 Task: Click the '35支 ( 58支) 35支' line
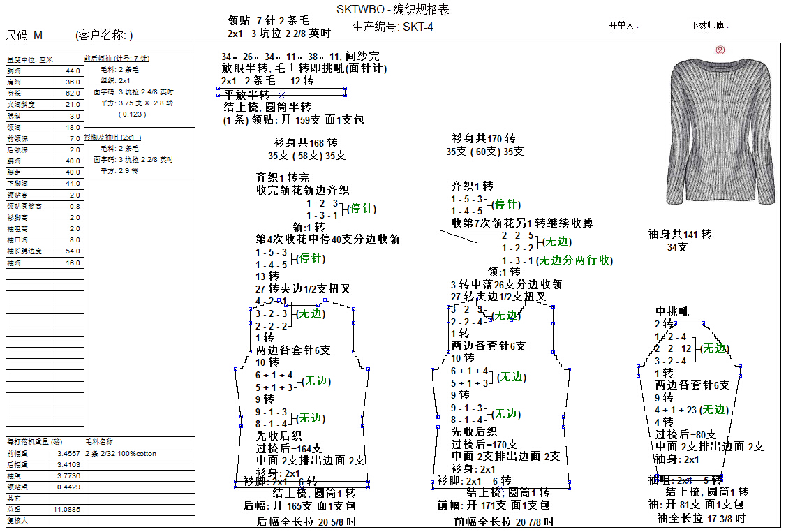(x=306, y=156)
